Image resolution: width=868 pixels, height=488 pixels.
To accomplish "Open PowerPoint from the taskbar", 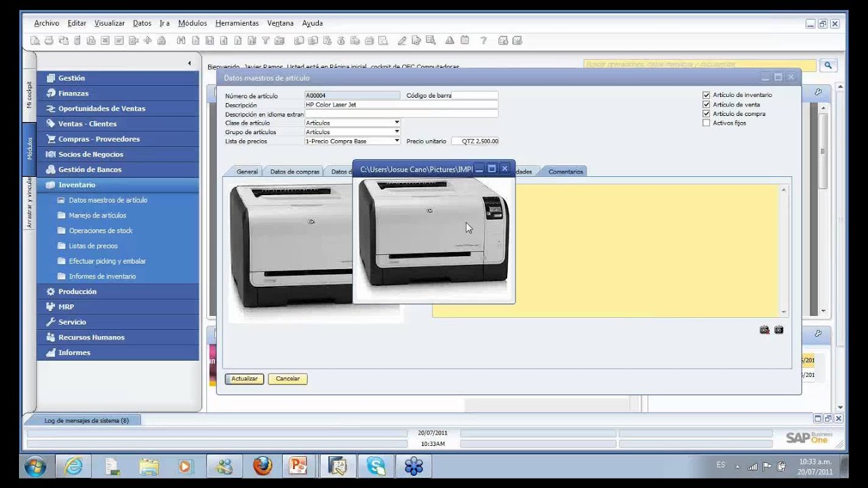I will 298,466.
